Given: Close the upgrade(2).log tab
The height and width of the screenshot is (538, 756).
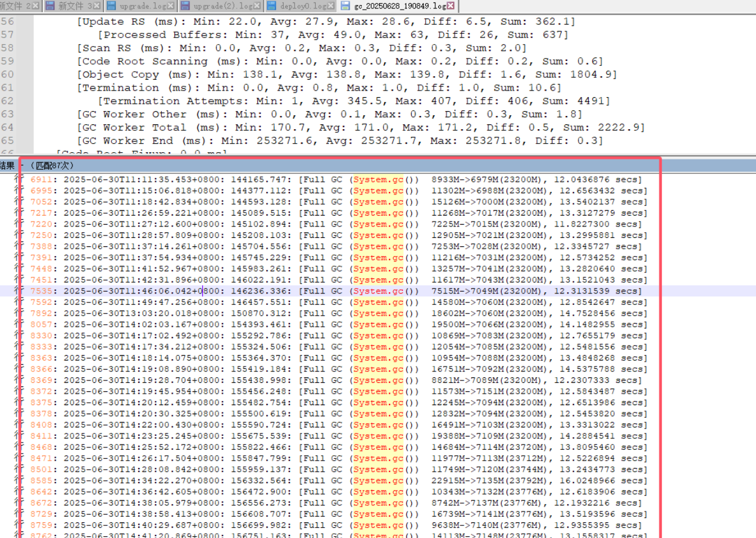Looking at the screenshot, I should 257,5.
